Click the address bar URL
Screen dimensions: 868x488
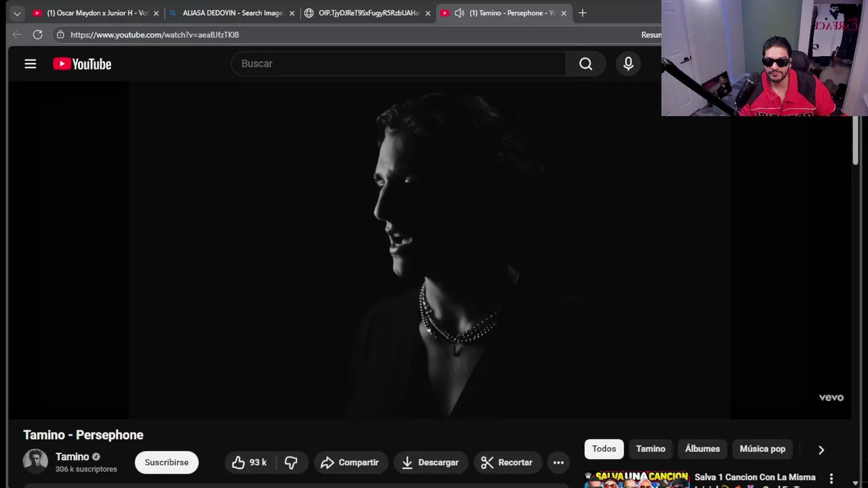(x=155, y=35)
